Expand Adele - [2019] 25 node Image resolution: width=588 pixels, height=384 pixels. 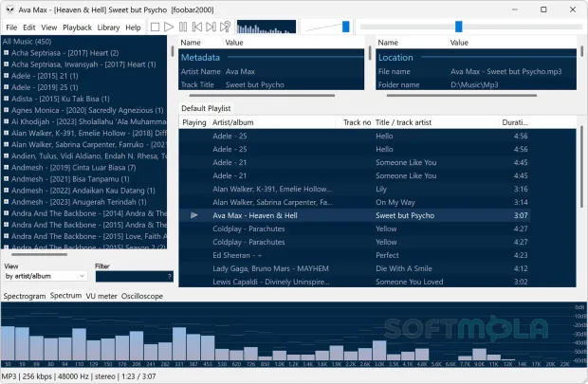point(6,87)
